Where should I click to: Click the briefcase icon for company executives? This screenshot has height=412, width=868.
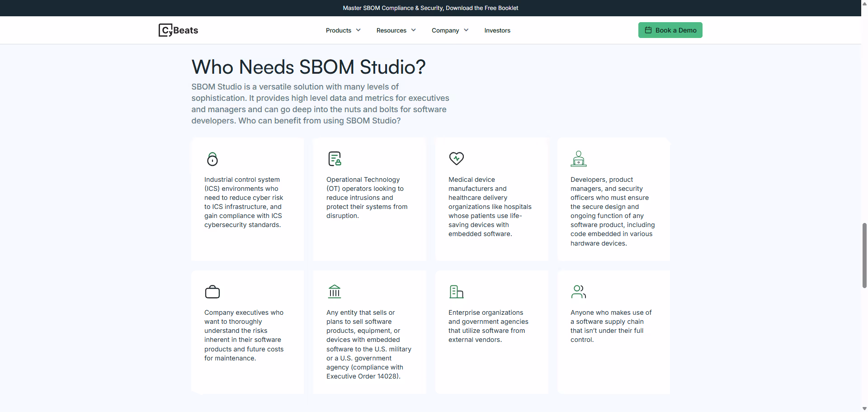tap(212, 292)
